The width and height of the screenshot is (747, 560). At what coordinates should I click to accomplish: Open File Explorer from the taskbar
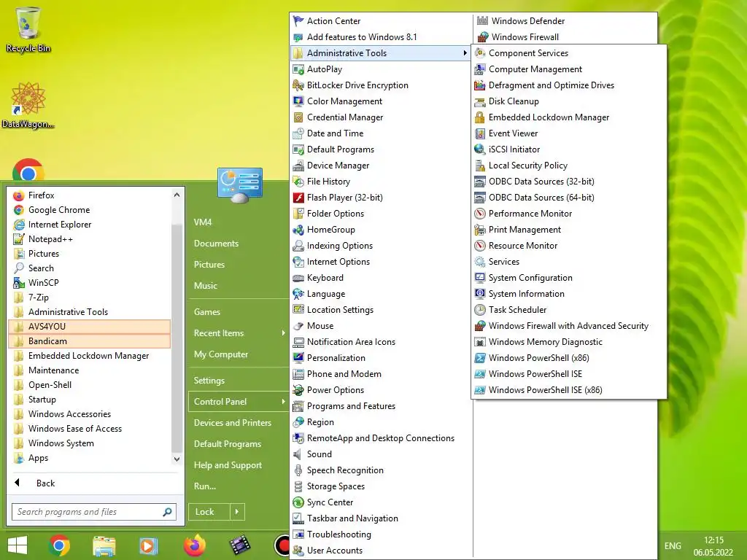pos(104,545)
